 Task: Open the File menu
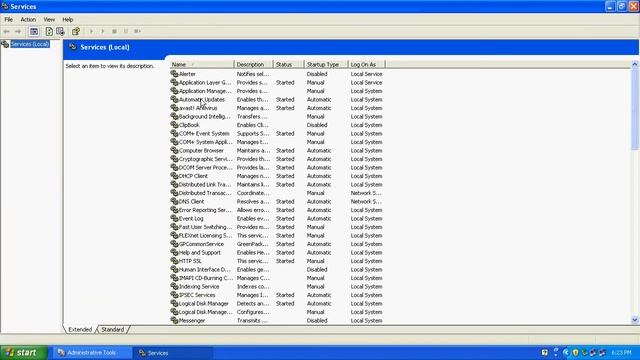click(x=9, y=20)
